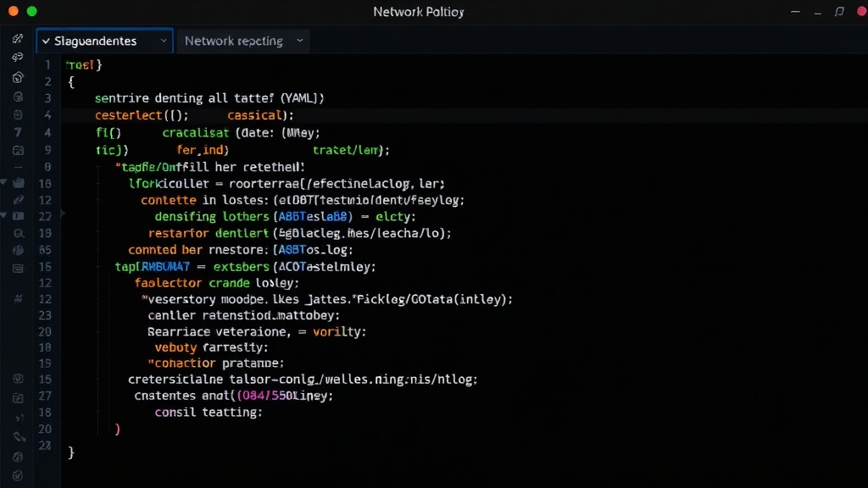Click 'cretersiclalne talsor-conlg' line
The width and height of the screenshot is (868, 488).
tap(303, 380)
